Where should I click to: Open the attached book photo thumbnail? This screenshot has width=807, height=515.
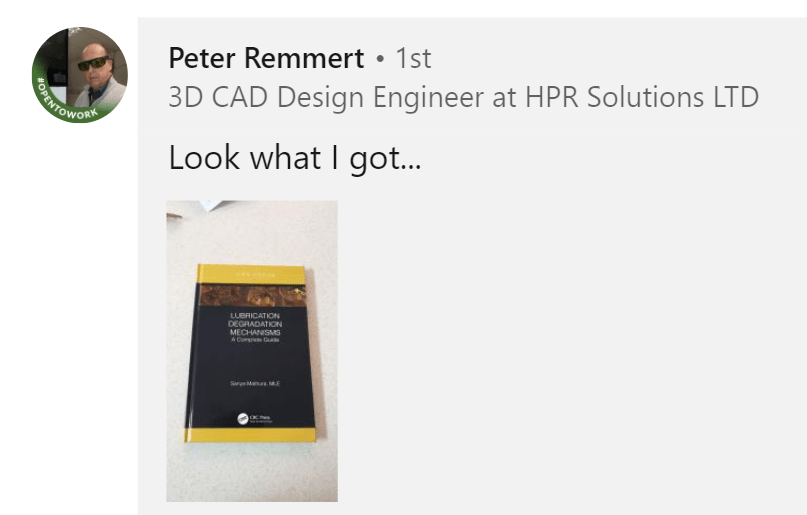(x=252, y=351)
